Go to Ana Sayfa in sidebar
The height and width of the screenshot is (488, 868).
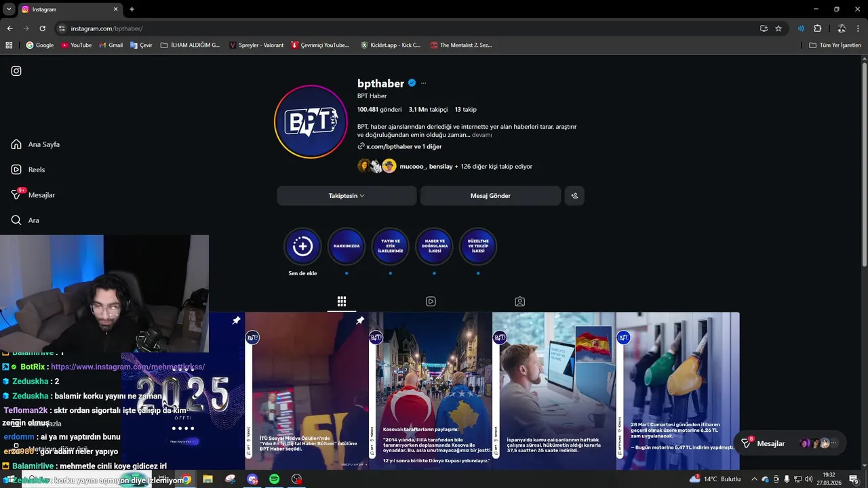coord(35,144)
